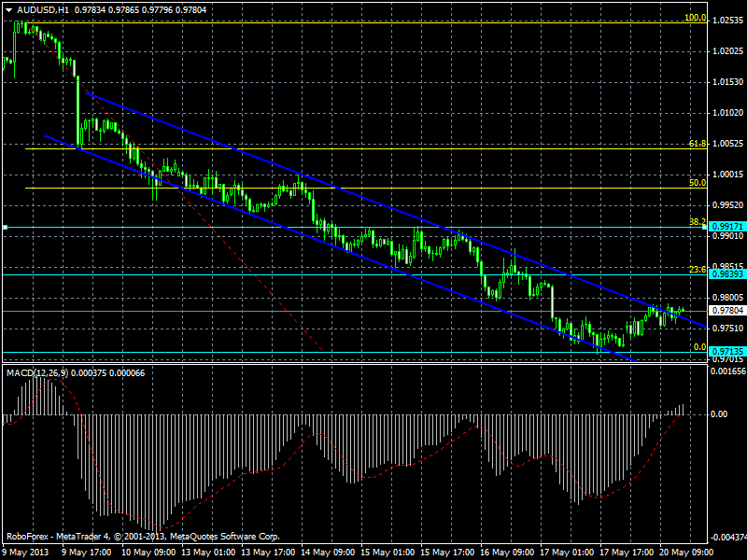Screen dimensions: 747x560
Task: Click the 1.01020 price axis label
Action: pos(728,113)
